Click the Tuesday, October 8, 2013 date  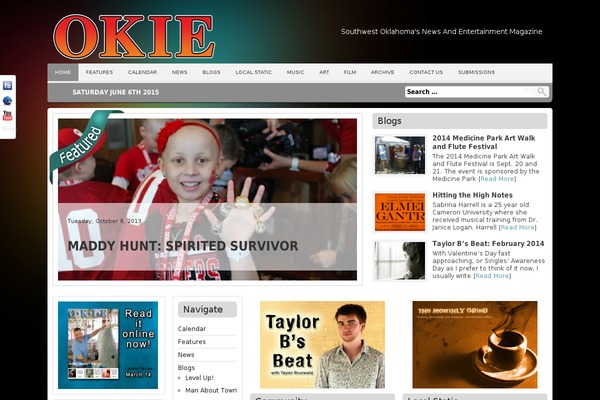104,221
